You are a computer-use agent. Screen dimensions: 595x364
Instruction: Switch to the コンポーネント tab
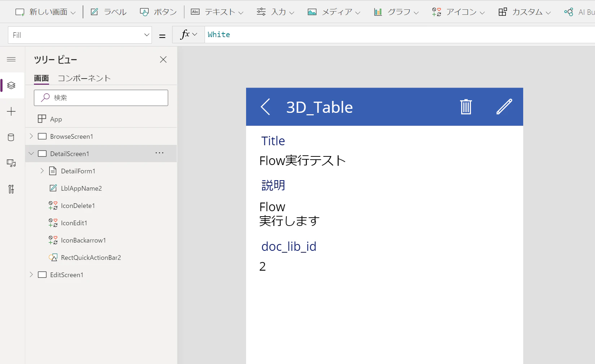point(84,78)
